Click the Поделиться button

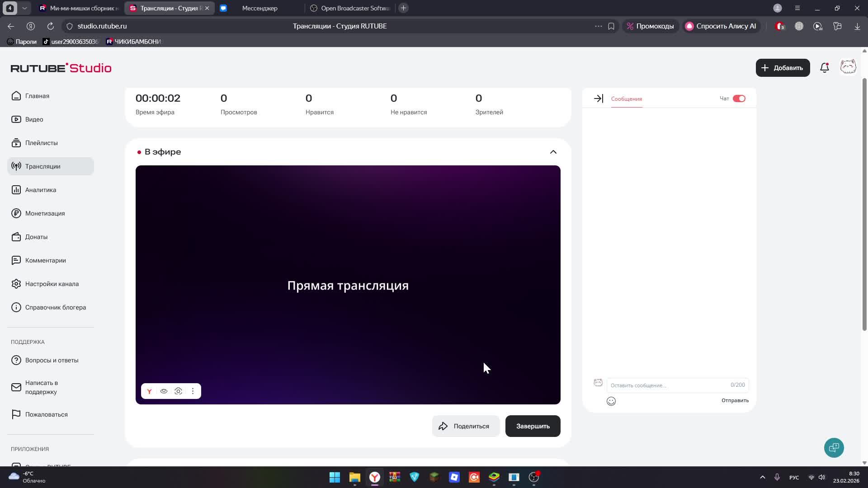pos(465,426)
